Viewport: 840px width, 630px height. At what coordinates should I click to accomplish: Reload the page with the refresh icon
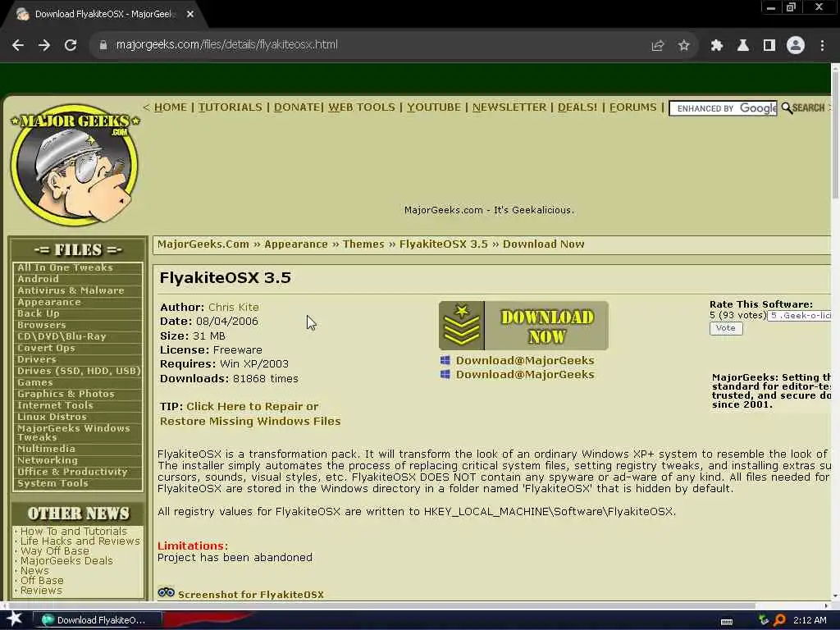pos(71,45)
